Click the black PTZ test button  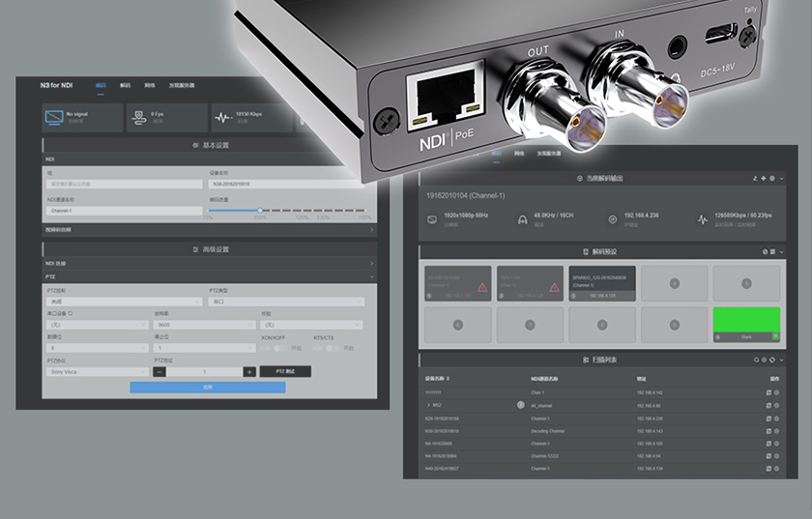tap(285, 371)
